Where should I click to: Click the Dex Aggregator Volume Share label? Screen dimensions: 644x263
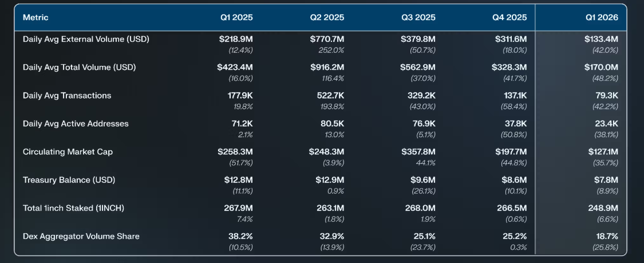(81, 236)
